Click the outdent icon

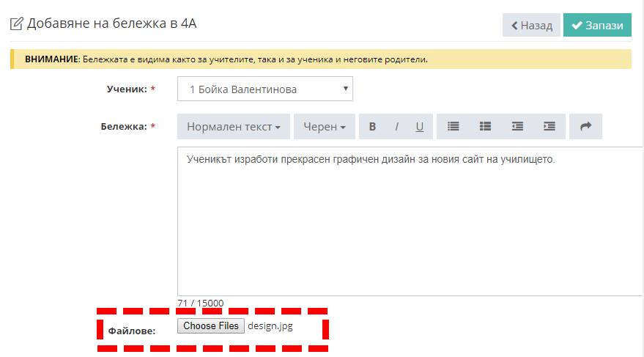pos(517,127)
